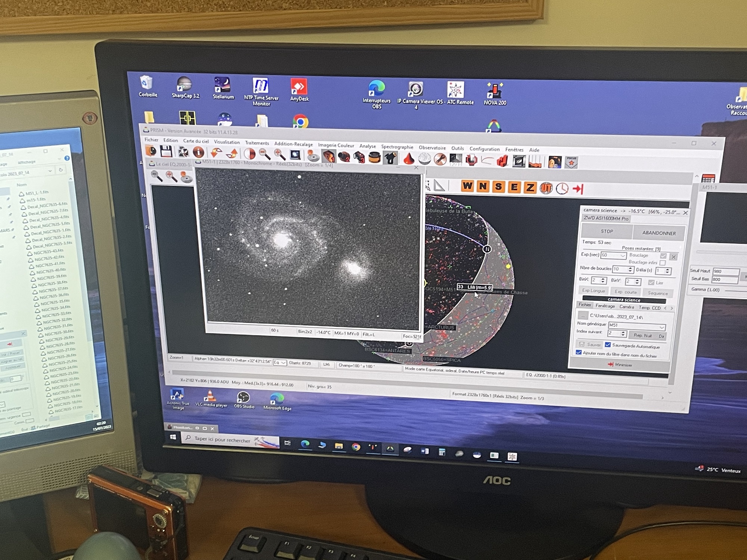Screen dimensions: 747x560
Task: Click the FOCUS star icon in toolbar
Action: tap(571, 162)
